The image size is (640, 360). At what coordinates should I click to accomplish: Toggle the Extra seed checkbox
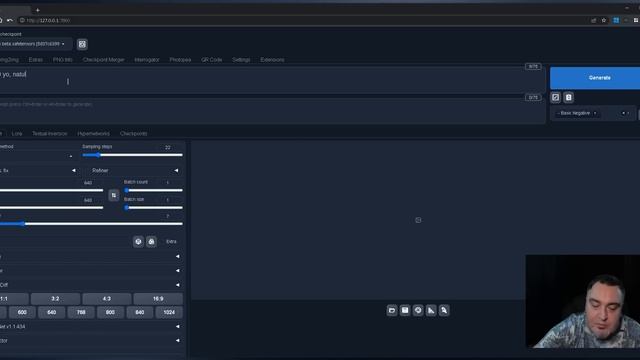point(171,242)
